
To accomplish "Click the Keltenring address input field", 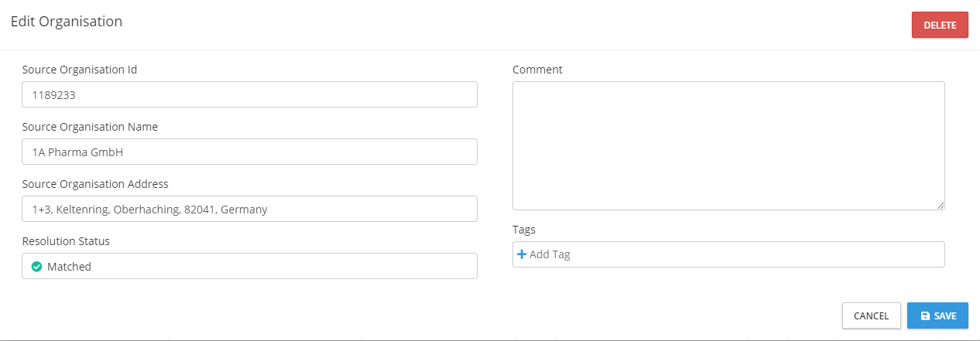I will point(249,209).
